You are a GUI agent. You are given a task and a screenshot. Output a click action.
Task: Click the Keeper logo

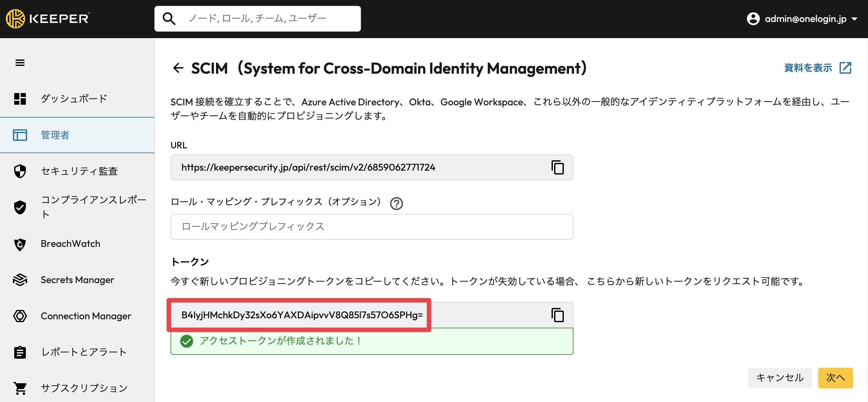point(47,18)
